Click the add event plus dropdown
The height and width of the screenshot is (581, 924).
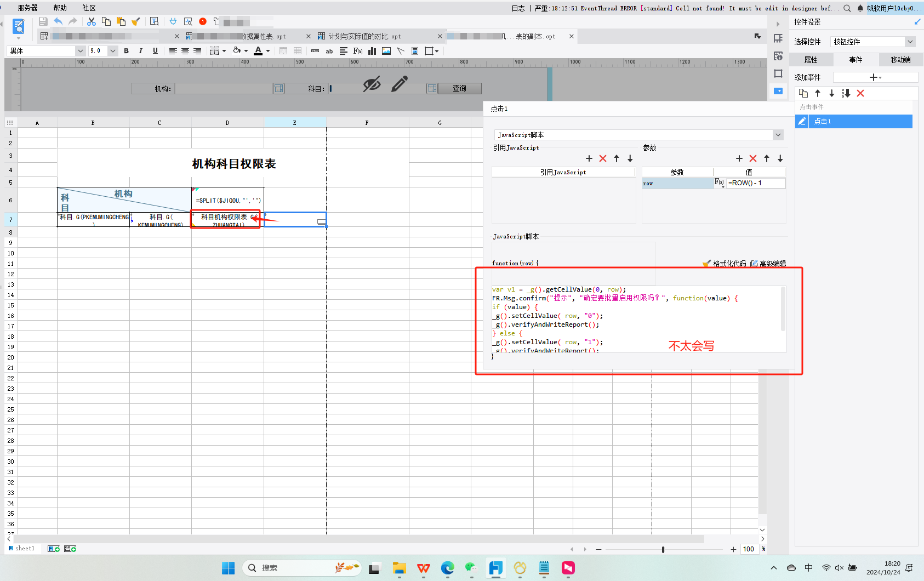pyautogui.click(x=875, y=77)
